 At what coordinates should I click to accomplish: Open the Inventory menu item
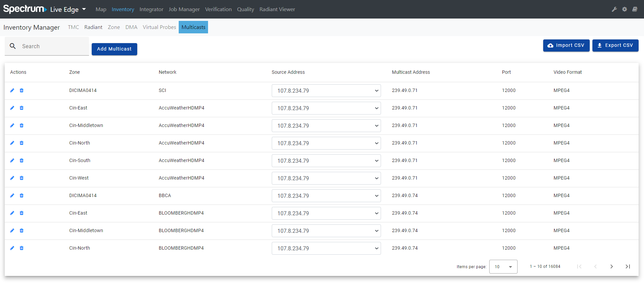(x=123, y=9)
